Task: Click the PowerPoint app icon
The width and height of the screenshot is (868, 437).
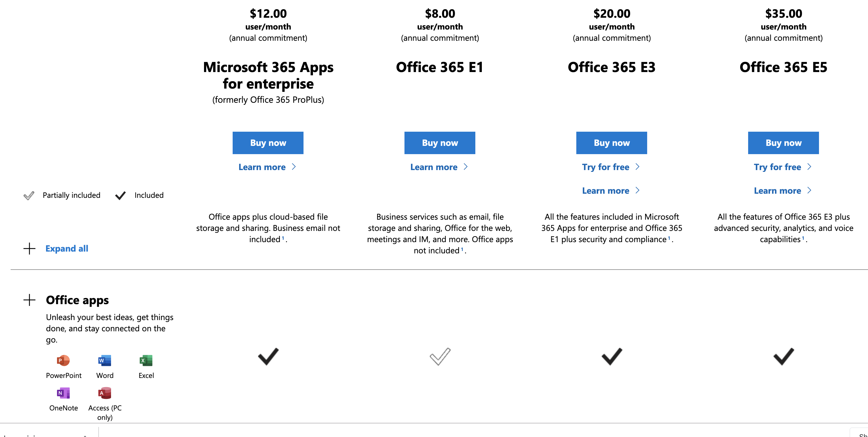Action: tap(63, 361)
